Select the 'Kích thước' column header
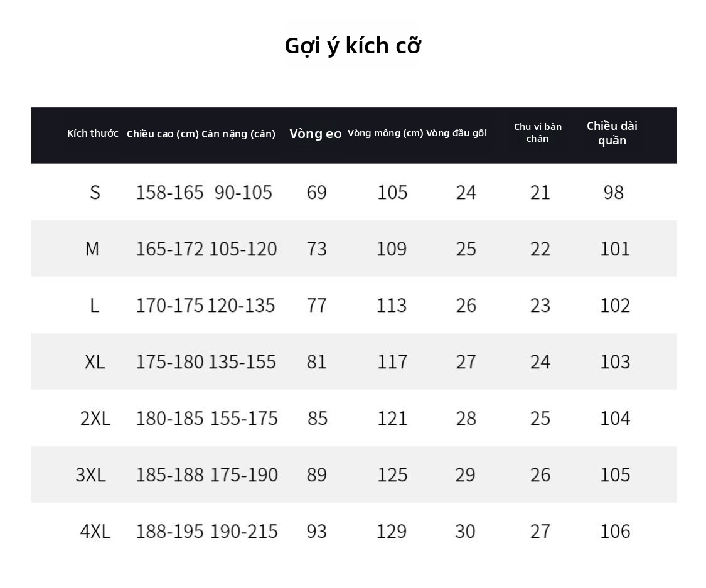Viewport: 706px width, 588px height. click(x=93, y=133)
